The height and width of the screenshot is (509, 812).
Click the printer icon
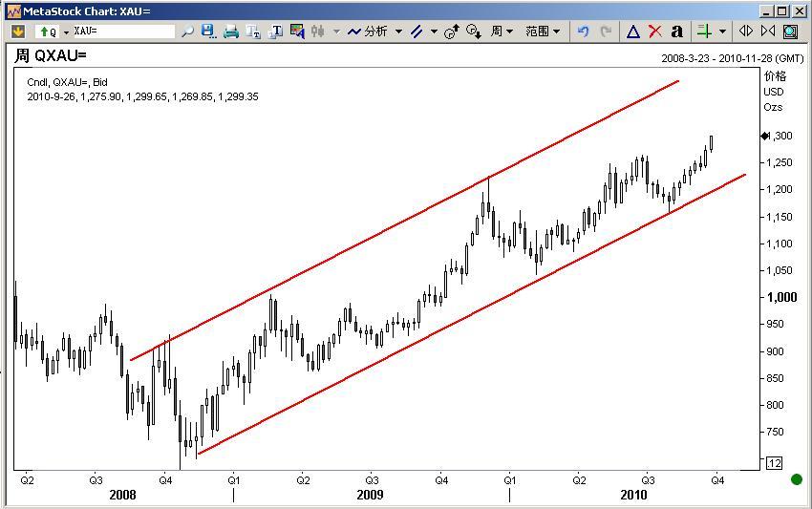tap(230, 32)
